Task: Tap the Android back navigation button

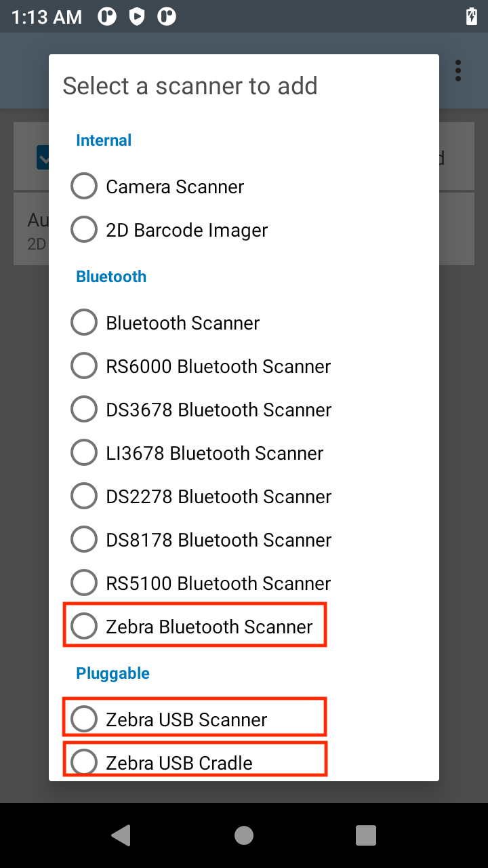Action: (121, 835)
